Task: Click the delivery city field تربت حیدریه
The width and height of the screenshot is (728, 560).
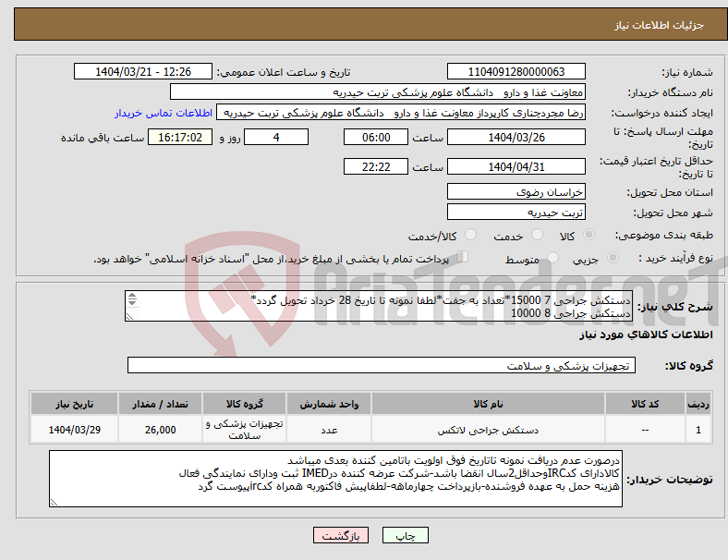Action: 516,212
